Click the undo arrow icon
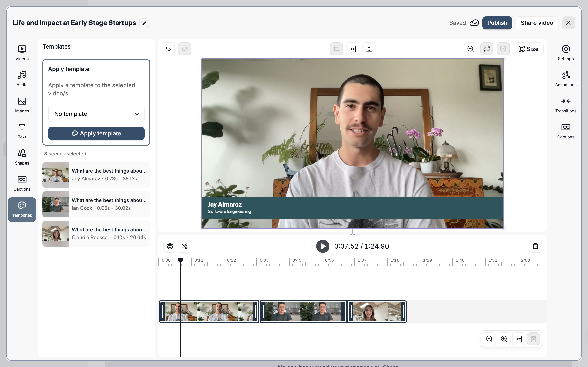 tap(168, 49)
